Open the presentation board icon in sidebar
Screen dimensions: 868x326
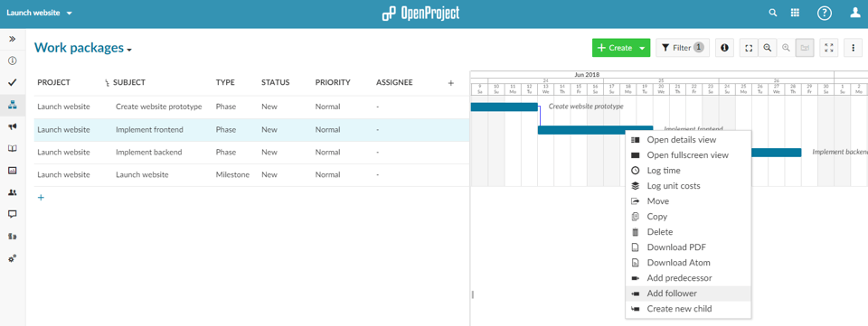pos(12,171)
